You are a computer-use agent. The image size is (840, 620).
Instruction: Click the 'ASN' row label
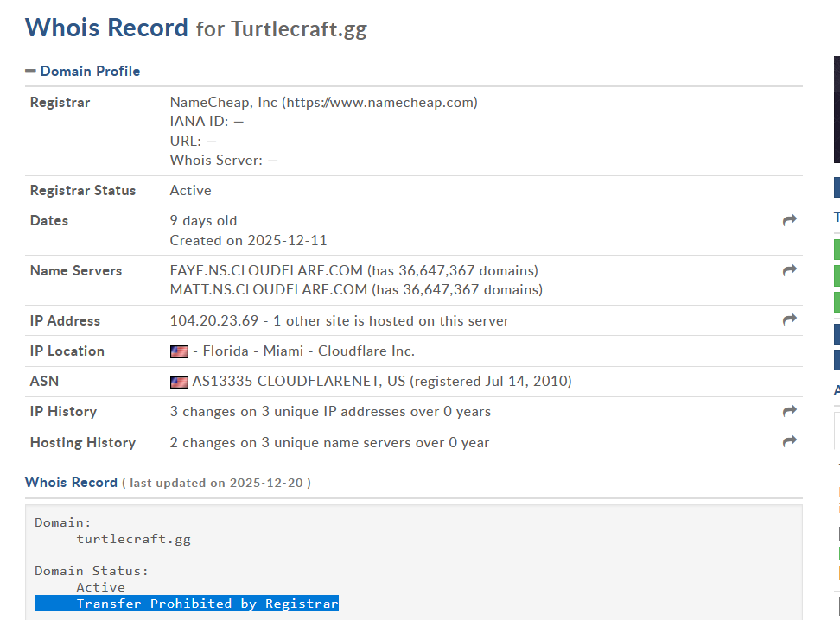click(x=44, y=381)
